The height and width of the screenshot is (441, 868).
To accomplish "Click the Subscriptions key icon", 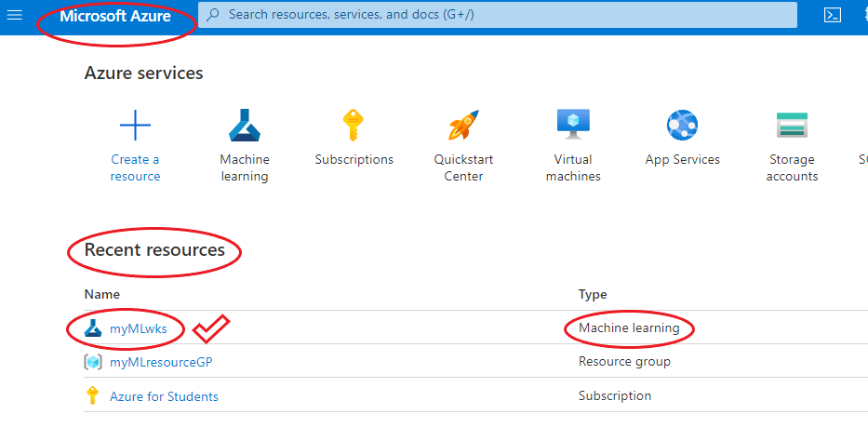I will pyautogui.click(x=354, y=125).
